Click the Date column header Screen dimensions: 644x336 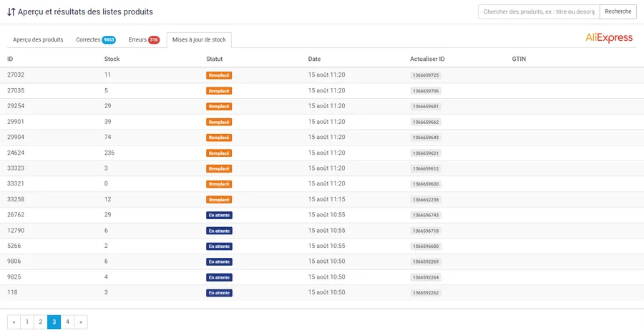[315, 59]
